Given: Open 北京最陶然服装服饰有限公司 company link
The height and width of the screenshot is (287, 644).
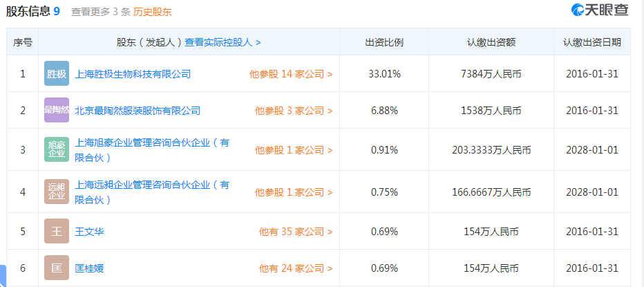Looking at the screenshot, I should (x=138, y=111).
